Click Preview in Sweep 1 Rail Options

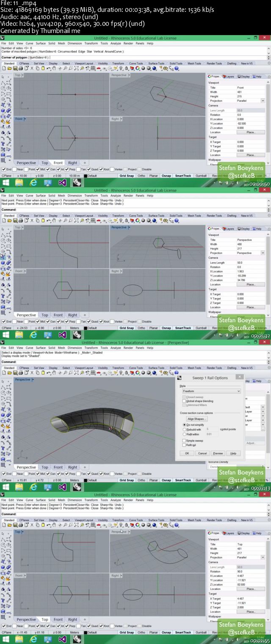click(218, 453)
